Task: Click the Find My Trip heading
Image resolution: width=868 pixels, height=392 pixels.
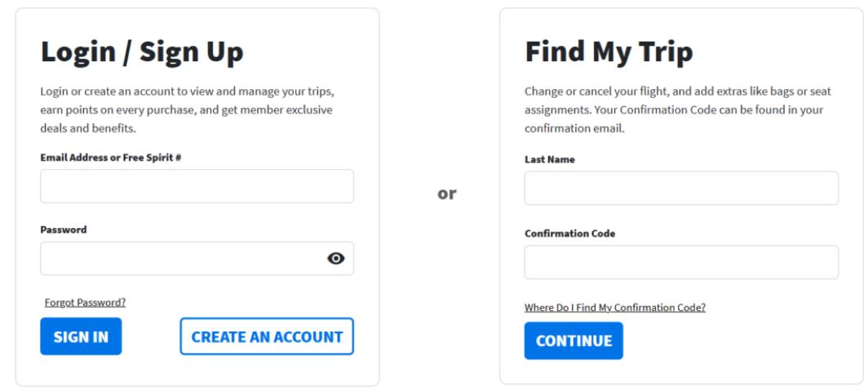Action: pyautogui.click(x=609, y=52)
